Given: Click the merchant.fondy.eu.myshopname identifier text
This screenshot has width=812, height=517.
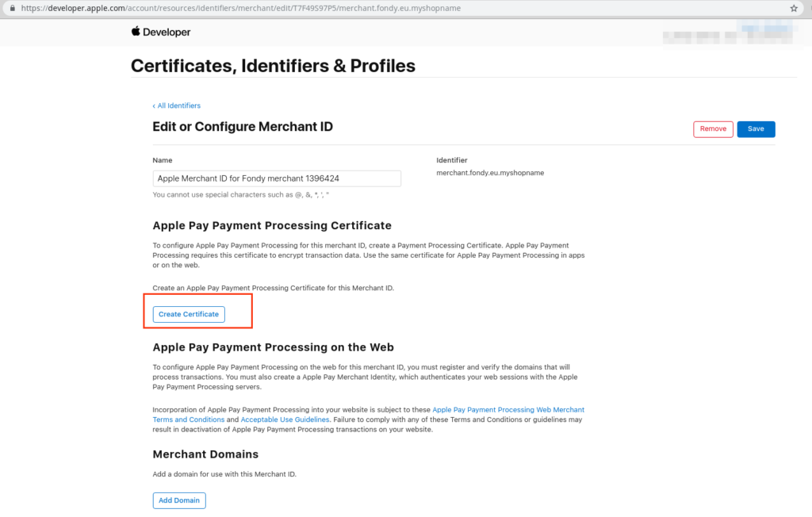Looking at the screenshot, I should (490, 173).
